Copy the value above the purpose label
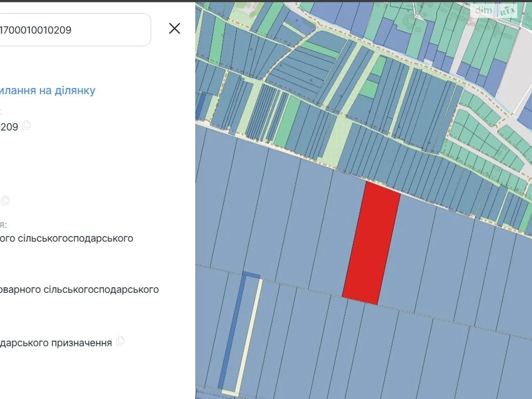532x399 pixels. click(5, 200)
